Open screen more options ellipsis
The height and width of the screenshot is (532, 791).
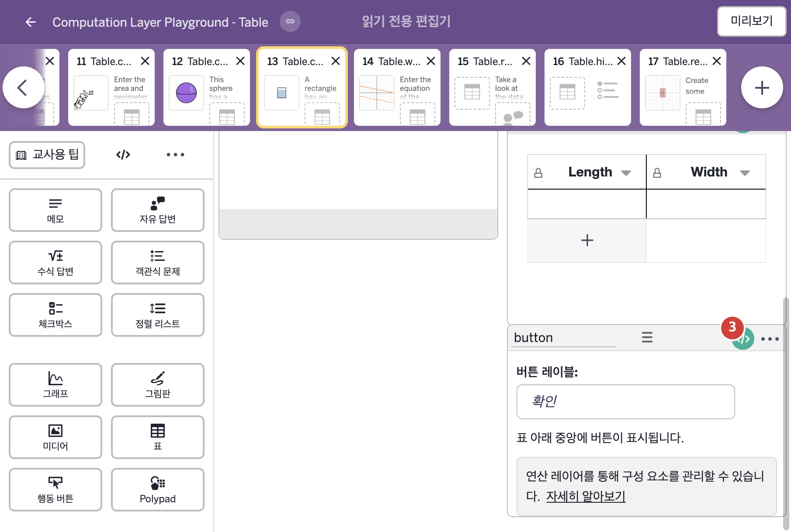point(175,155)
